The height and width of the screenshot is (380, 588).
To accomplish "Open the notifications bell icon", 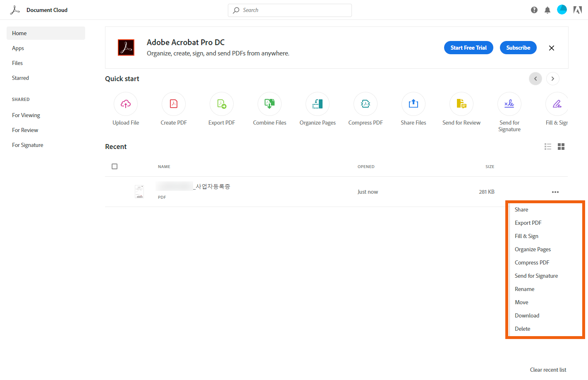I will pyautogui.click(x=547, y=10).
